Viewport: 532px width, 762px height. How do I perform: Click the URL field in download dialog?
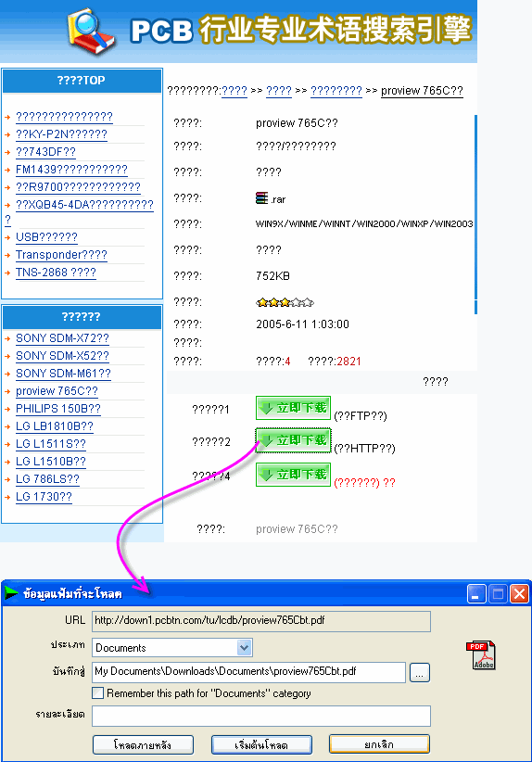click(x=261, y=620)
